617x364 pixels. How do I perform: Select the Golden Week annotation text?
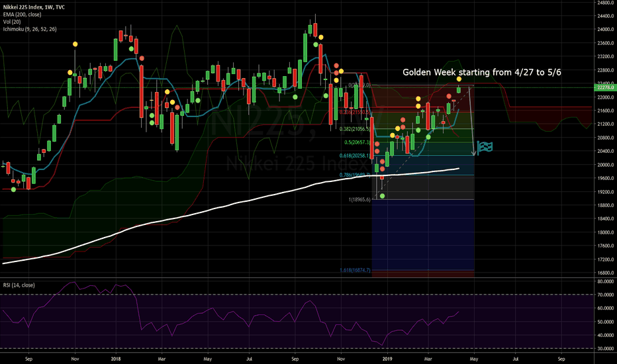click(482, 72)
